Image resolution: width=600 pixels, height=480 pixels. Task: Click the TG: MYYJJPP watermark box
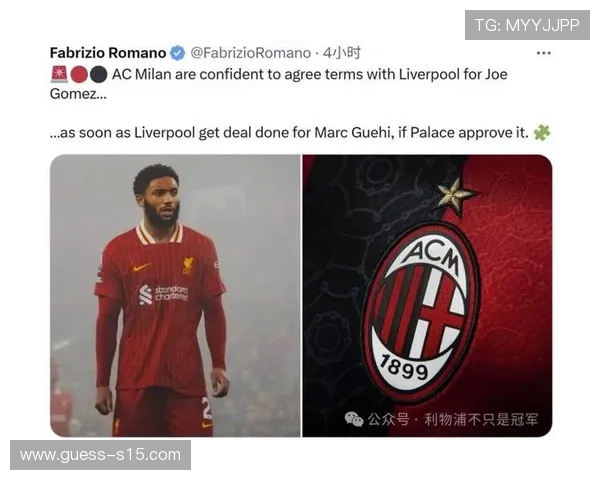[527, 25]
